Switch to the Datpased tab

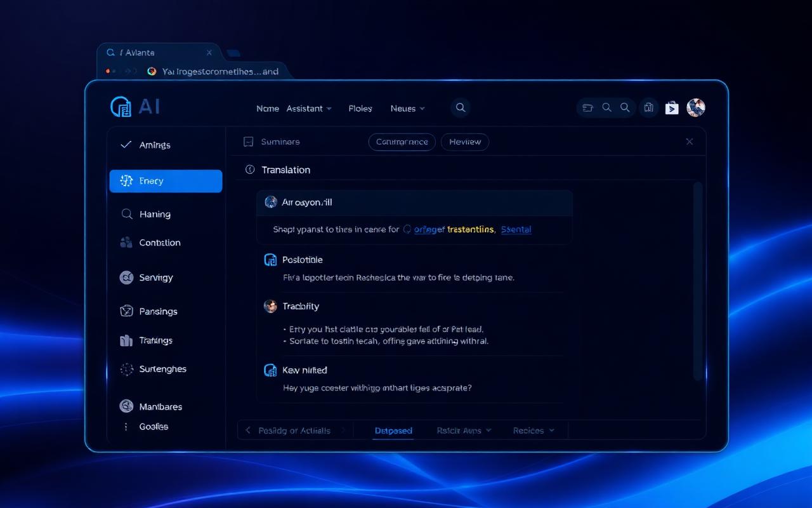pyautogui.click(x=393, y=431)
